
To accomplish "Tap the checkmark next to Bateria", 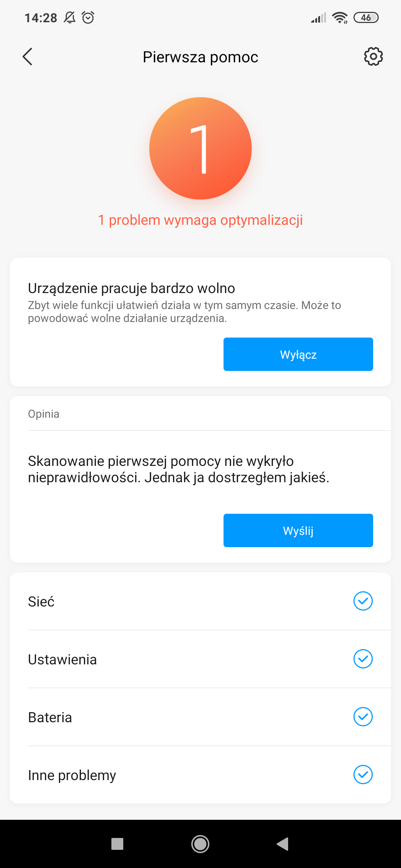I will point(363,717).
